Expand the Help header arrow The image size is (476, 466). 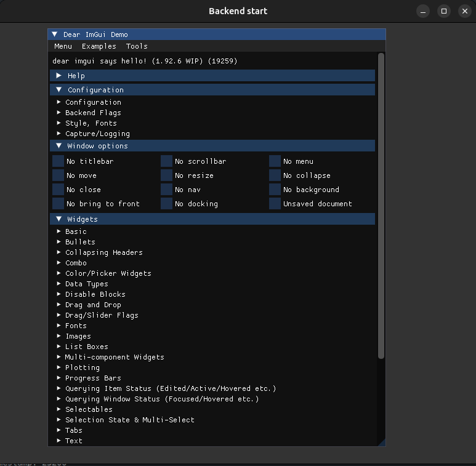tap(59, 76)
